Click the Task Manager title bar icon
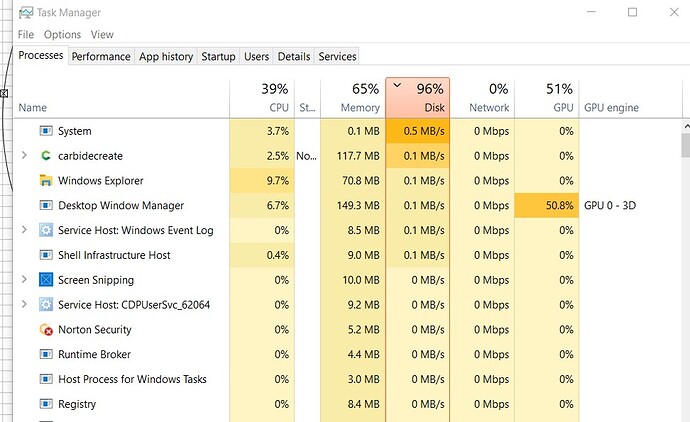The width and height of the screenshot is (690, 422). [26, 12]
